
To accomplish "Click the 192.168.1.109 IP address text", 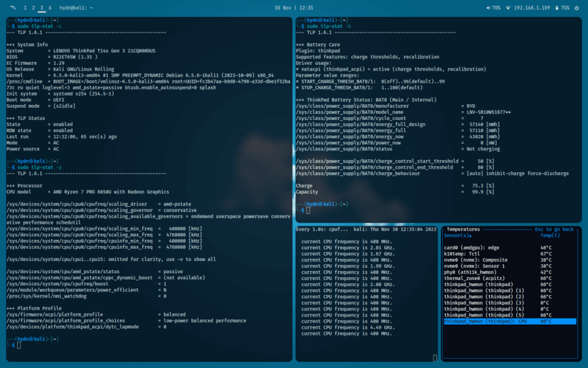I will tap(532, 8).
